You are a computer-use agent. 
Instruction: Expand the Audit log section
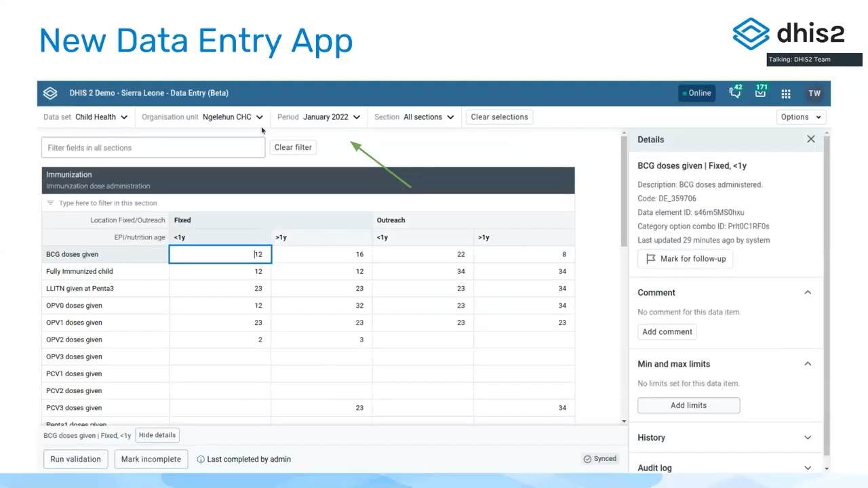click(x=808, y=468)
